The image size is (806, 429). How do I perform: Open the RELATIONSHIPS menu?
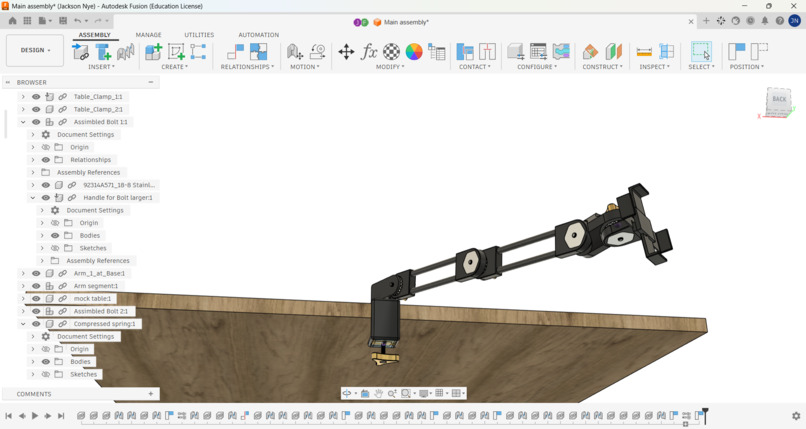(247, 67)
